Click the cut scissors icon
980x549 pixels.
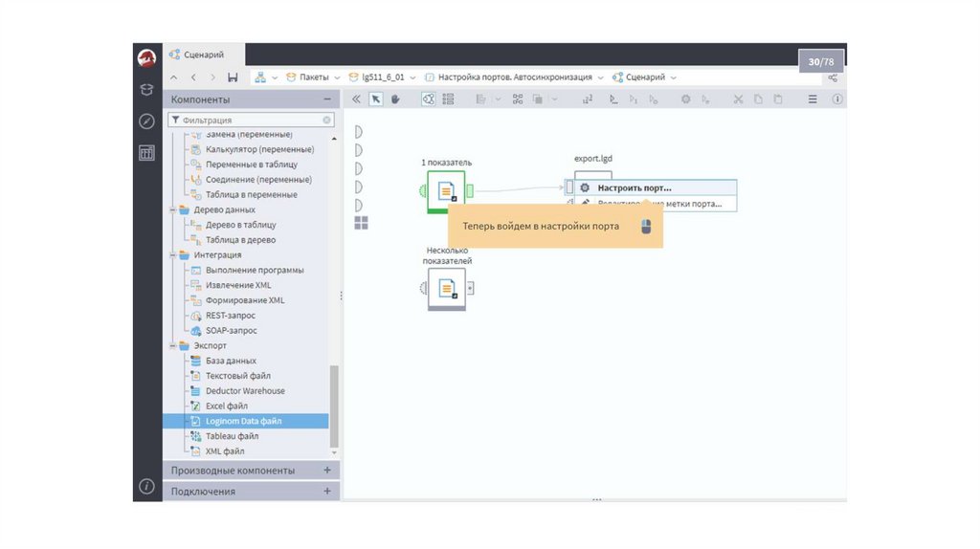[738, 99]
